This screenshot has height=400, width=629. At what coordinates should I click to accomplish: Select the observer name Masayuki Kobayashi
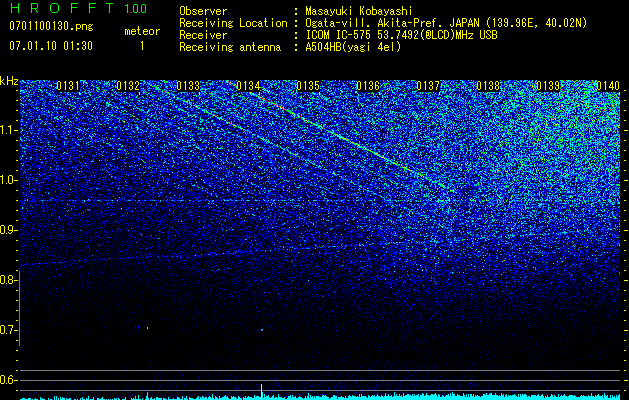click(x=359, y=11)
